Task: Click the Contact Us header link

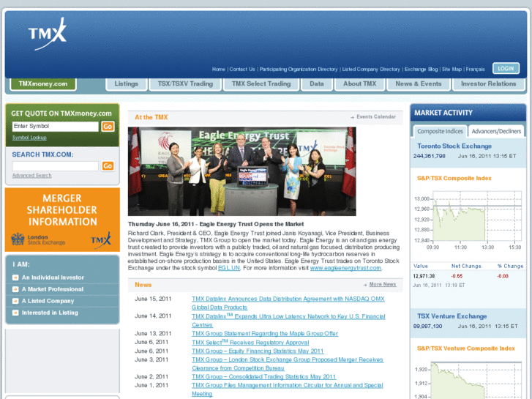Action: click(x=242, y=70)
